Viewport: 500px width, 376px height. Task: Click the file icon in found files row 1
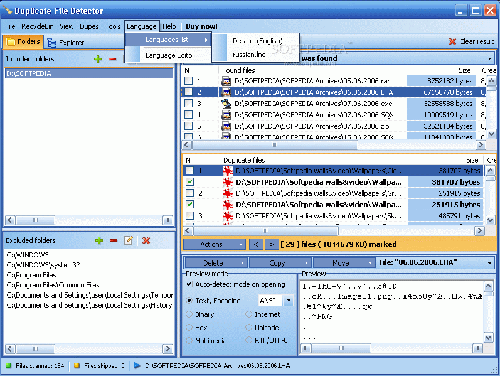point(226,81)
